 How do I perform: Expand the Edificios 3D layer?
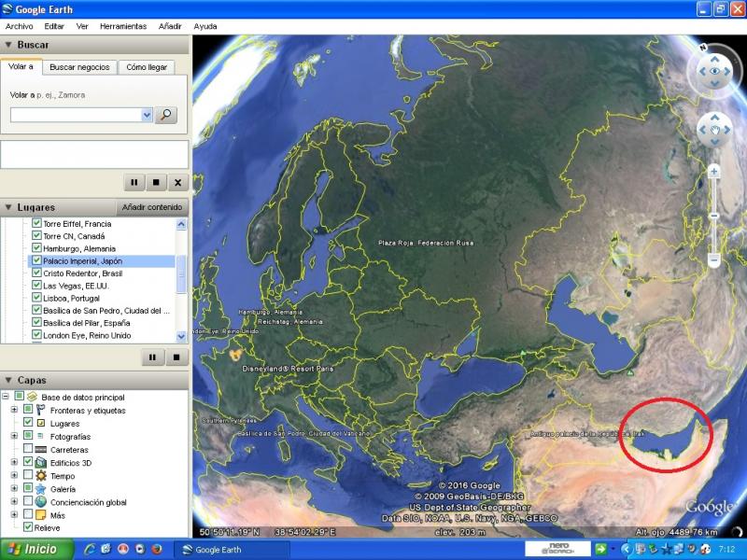coord(14,462)
